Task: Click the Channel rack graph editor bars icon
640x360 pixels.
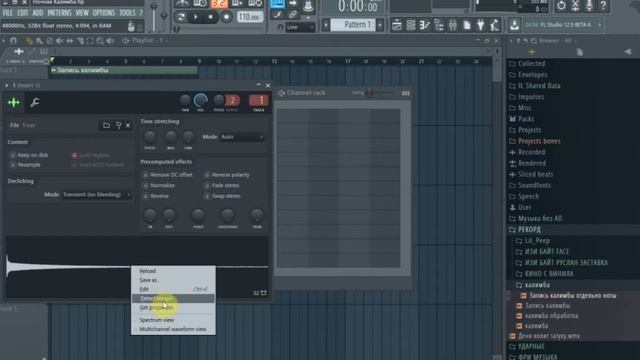Action: pos(406,93)
